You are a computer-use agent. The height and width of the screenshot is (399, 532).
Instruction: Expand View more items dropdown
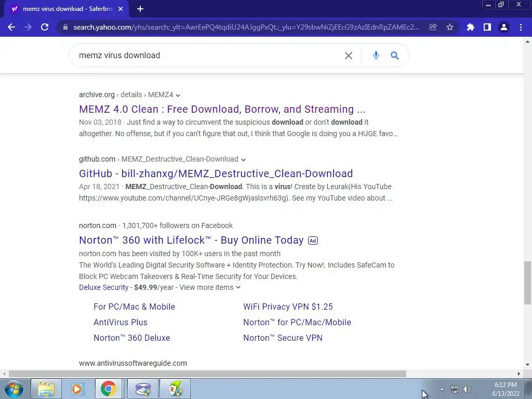point(210,287)
